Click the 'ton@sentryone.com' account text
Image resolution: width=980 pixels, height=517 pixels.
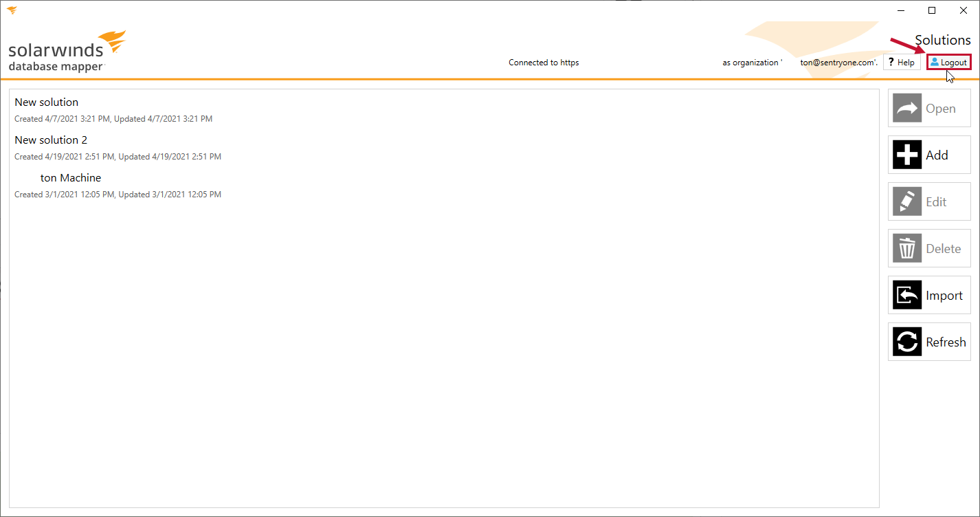(x=838, y=63)
